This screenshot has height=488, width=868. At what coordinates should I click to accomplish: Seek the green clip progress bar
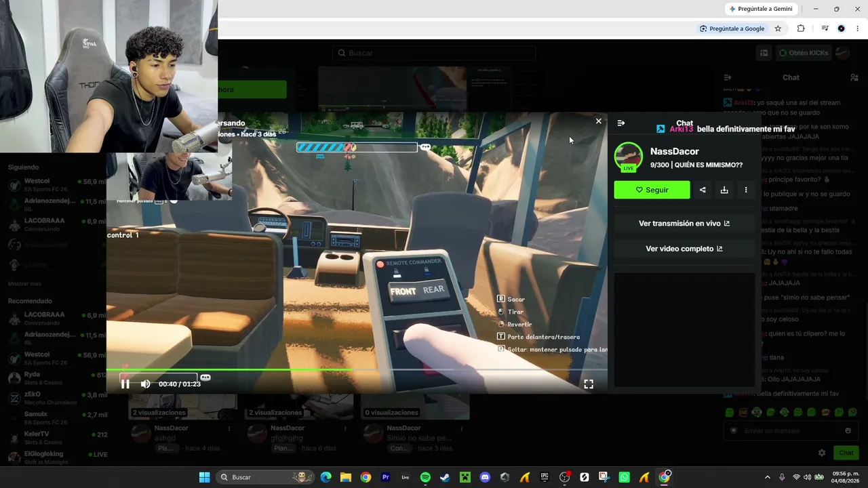pyautogui.click(x=357, y=370)
